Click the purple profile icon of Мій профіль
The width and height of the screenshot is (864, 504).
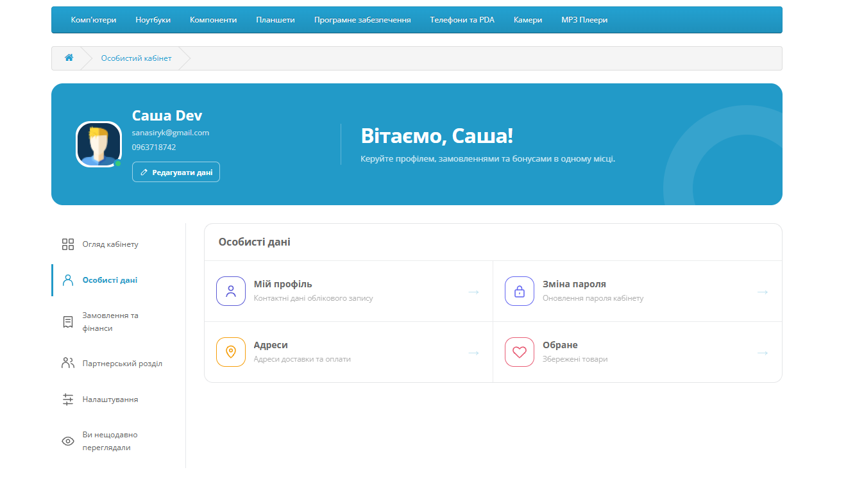pos(231,291)
